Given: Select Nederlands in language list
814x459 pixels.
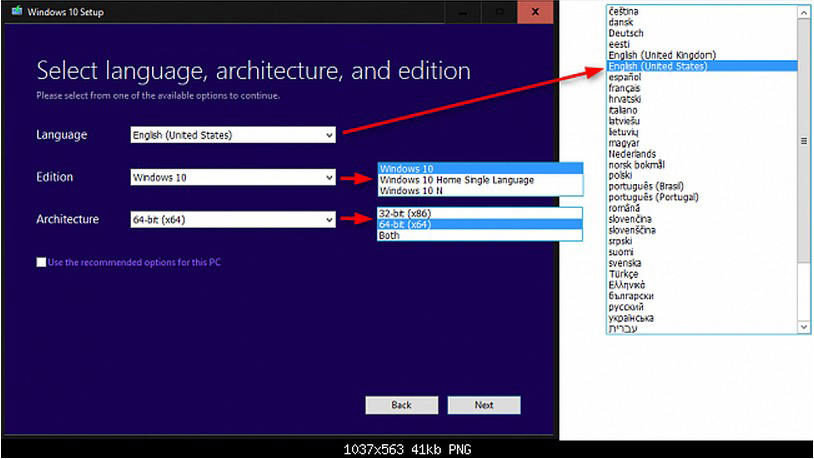Looking at the screenshot, I should [702, 154].
